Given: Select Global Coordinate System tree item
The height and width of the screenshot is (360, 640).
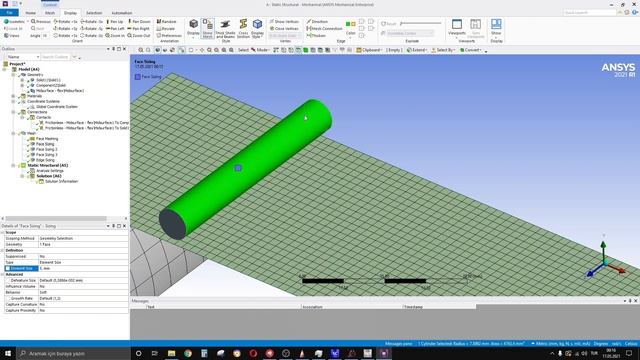Looking at the screenshot, I should (x=57, y=107).
